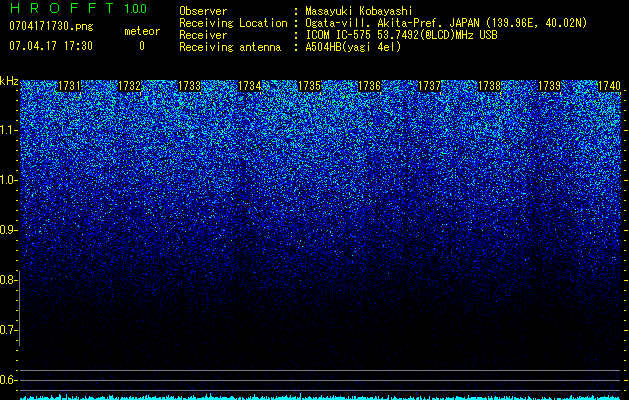Click the 1731 time marker
The image size is (629, 400).
(x=69, y=86)
